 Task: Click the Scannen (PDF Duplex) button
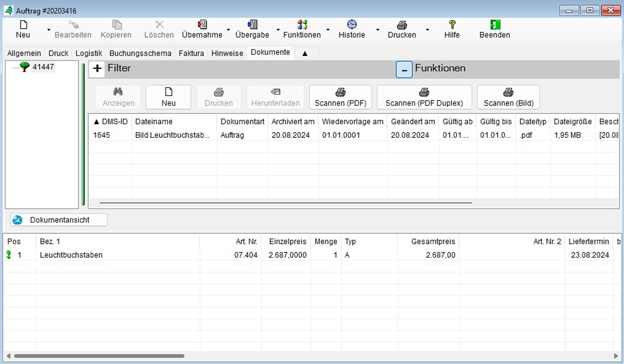pyautogui.click(x=424, y=97)
